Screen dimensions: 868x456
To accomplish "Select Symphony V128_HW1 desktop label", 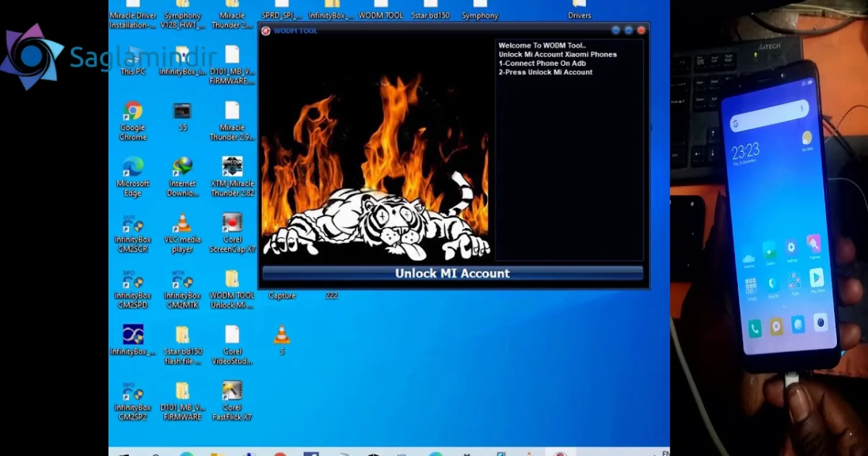I will click(182, 20).
